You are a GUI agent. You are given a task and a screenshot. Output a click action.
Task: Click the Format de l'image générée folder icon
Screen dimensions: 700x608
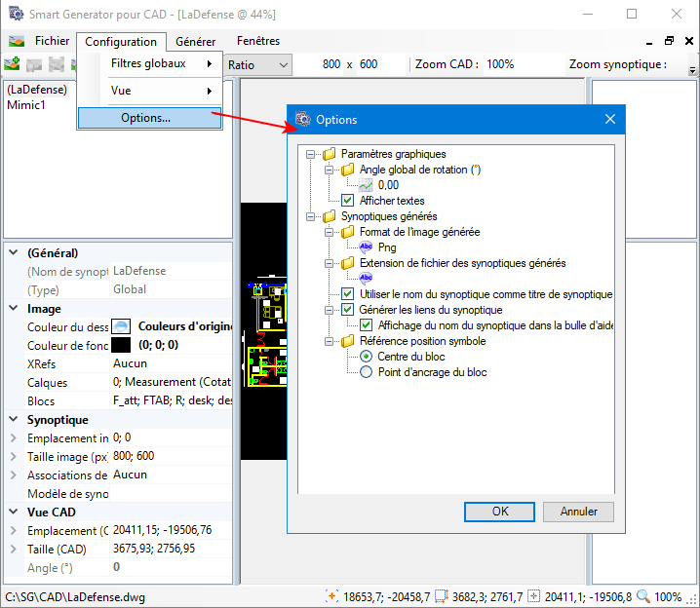tap(347, 233)
